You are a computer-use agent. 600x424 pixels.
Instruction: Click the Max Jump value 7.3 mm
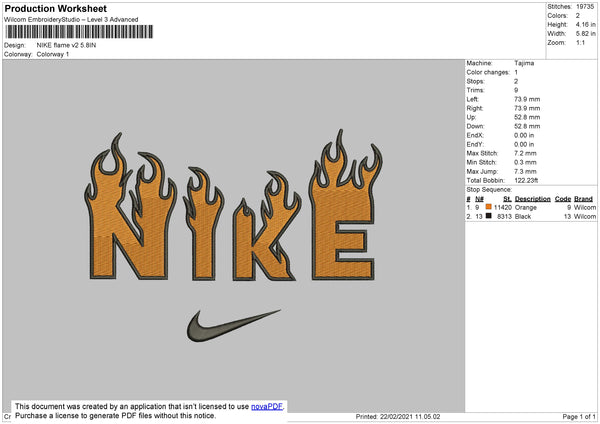pos(525,171)
